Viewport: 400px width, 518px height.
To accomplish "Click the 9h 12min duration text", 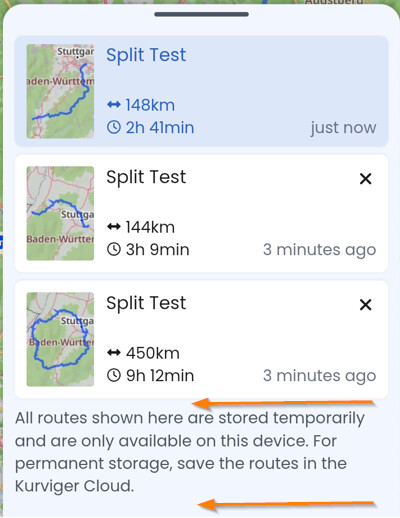I will point(160,376).
